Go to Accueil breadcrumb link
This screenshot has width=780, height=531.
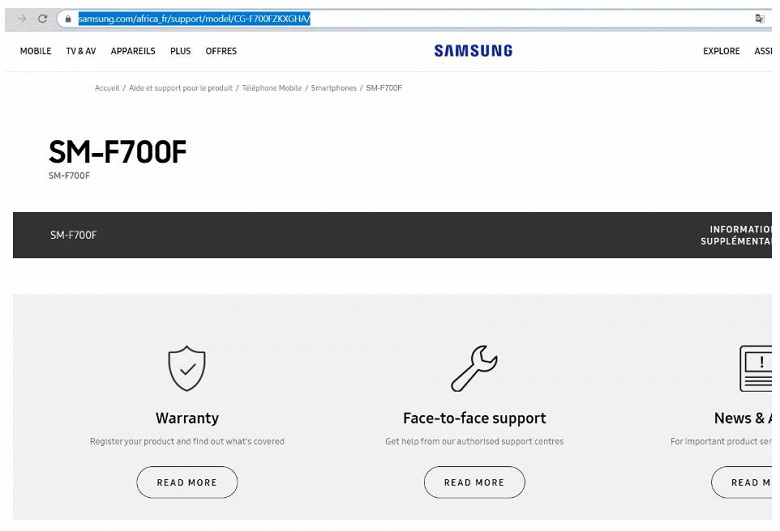[x=107, y=88]
